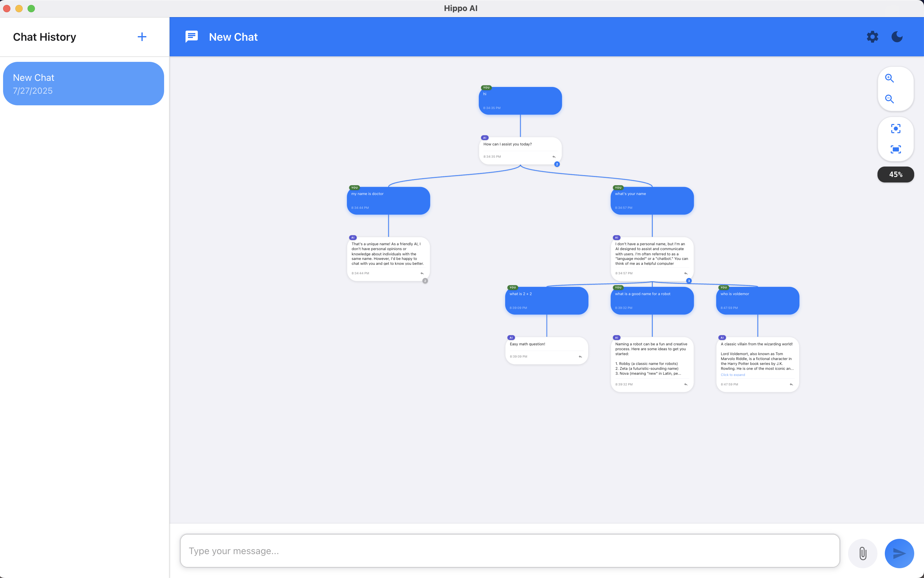Click the 'Chat History' heading

pyautogui.click(x=44, y=37)
